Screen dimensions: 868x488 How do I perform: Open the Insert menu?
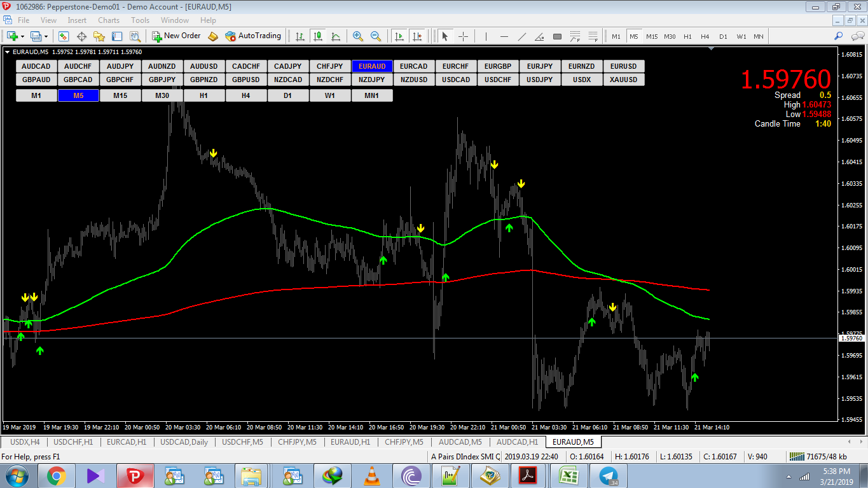77,20
